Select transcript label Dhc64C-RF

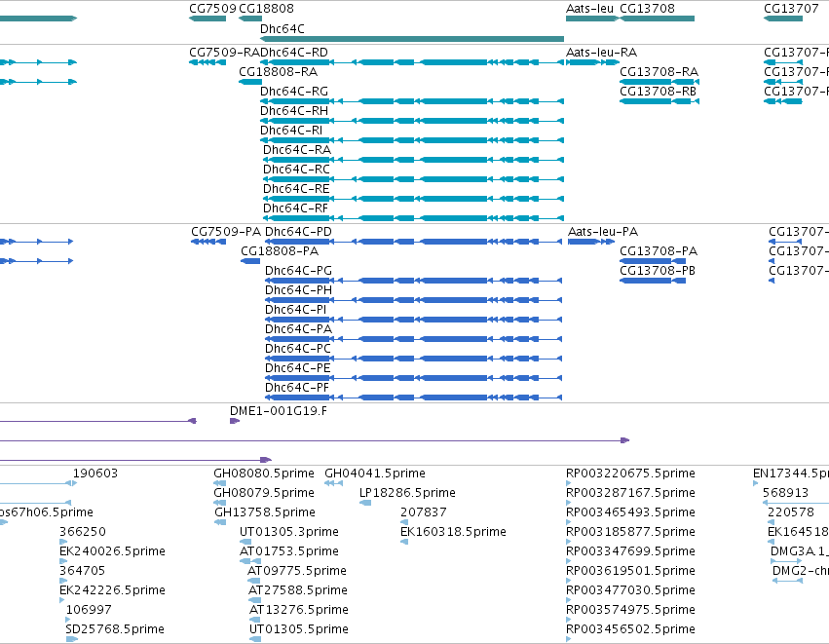tap(295, 208)
